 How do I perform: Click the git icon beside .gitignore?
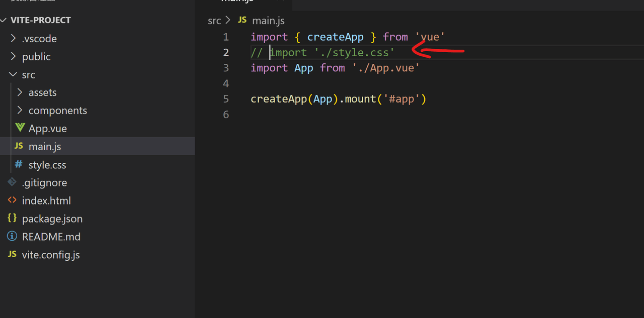[x=12, y=182]
